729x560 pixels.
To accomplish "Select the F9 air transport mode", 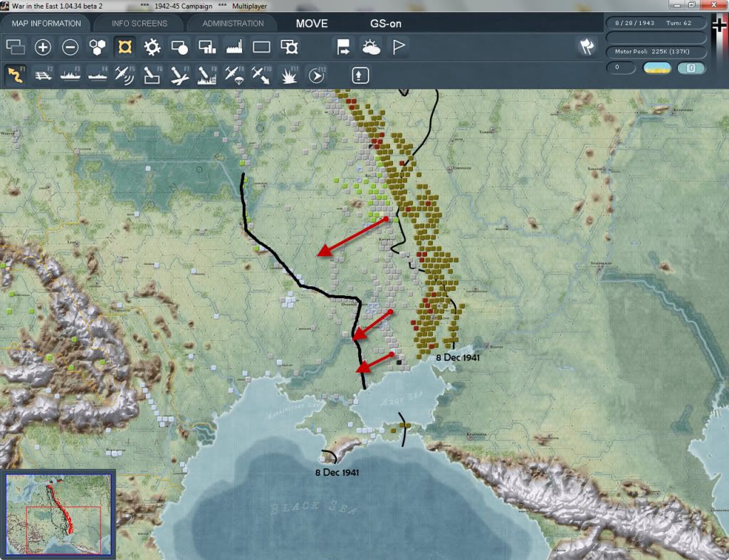I will [234, 75].
